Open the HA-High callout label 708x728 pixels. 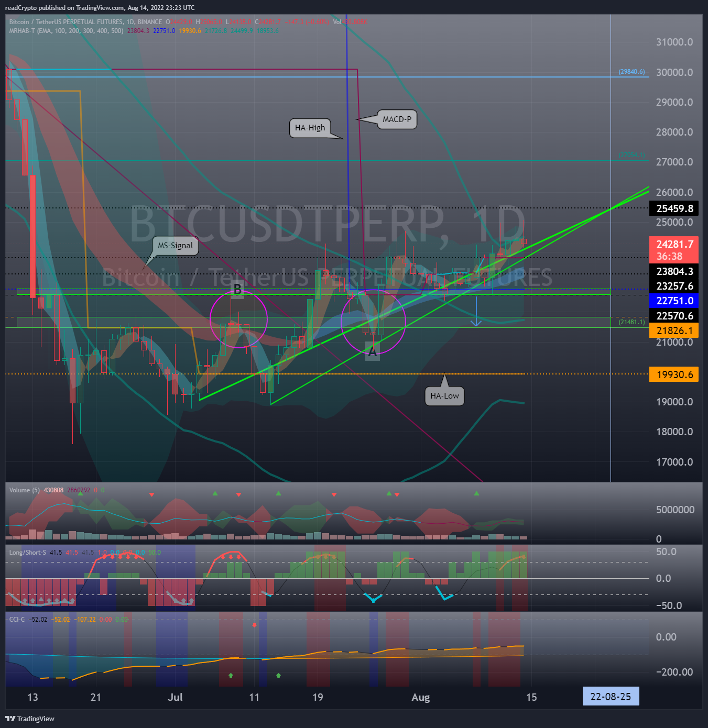click(x=310, y=128)
